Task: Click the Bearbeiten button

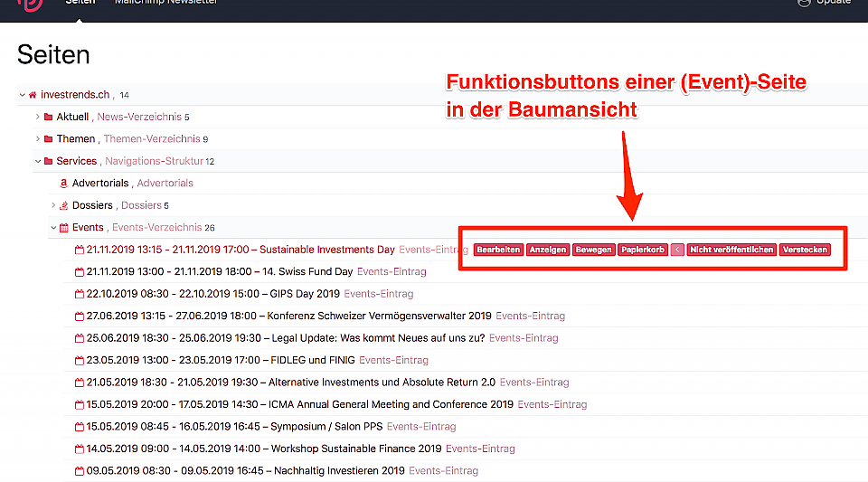Action: coord(498,250)
